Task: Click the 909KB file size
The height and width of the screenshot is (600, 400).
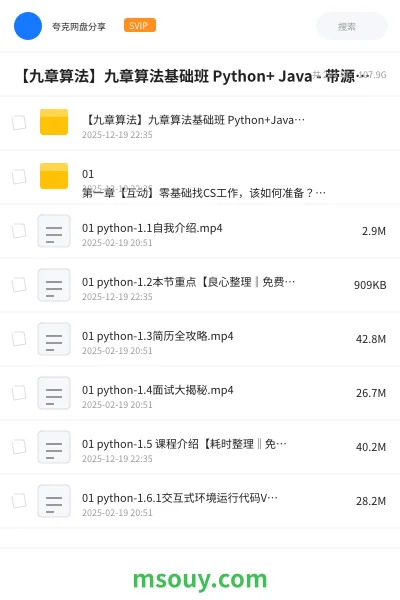Action: click(x=370, y=285)
